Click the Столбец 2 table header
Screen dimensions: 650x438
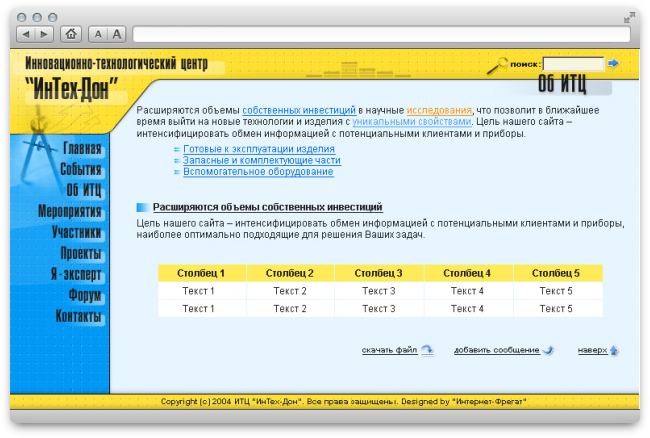click(x=290, y=273)
